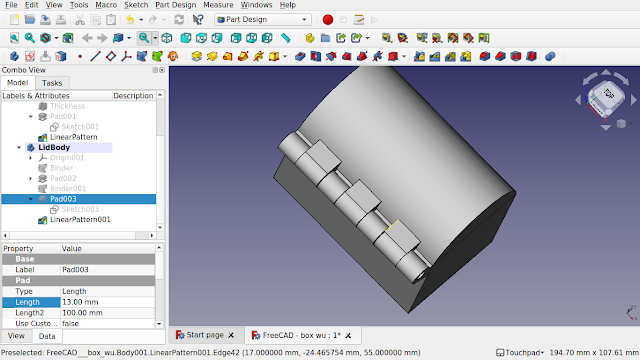Close the Start page tab
Screen dimensions: 640x360
pyautogui.click(x=231, y=335)
